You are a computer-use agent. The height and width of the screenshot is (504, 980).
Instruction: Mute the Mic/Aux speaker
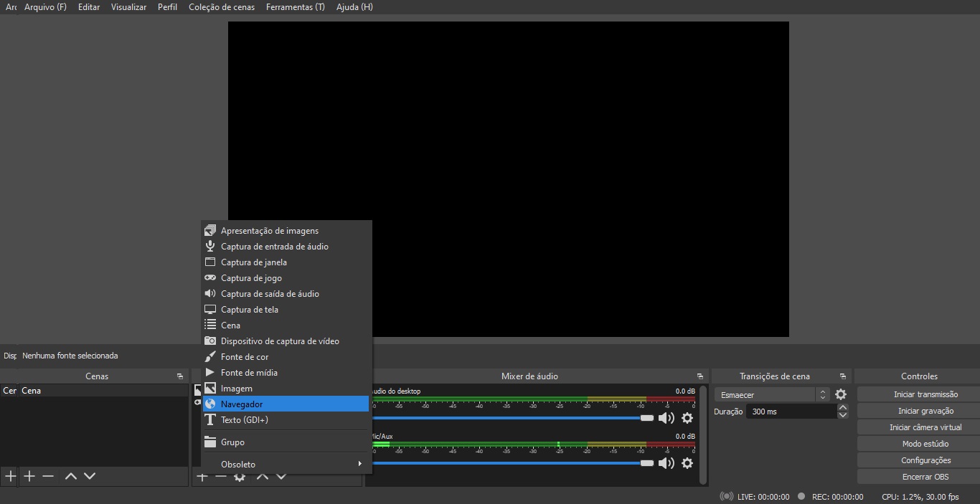coord(666,463)
